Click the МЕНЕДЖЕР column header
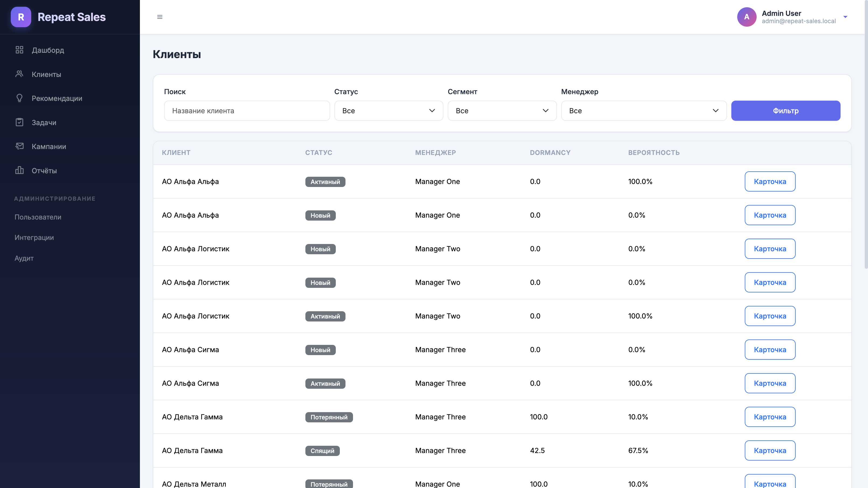 point(435,153)
